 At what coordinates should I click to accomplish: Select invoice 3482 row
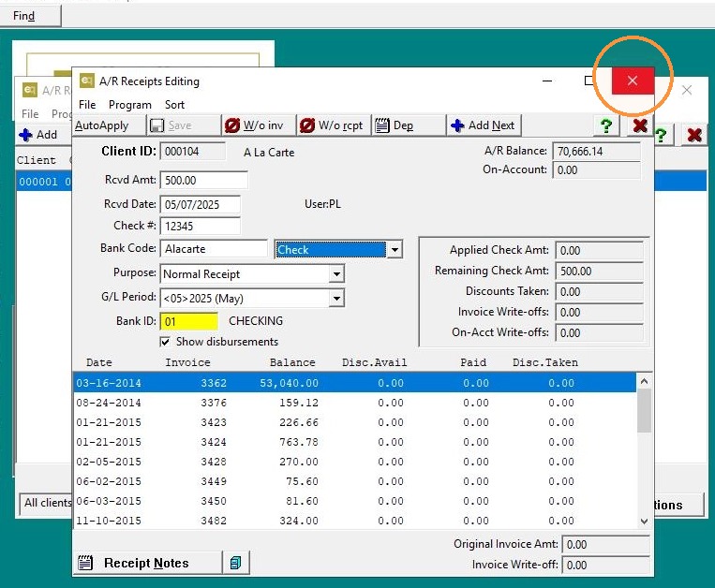point(355,521)
